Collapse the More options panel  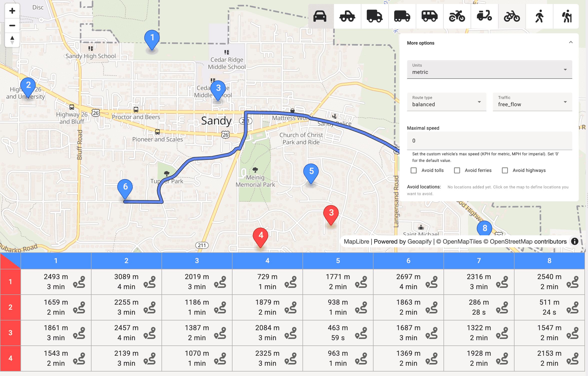click(x=571, y=42)
